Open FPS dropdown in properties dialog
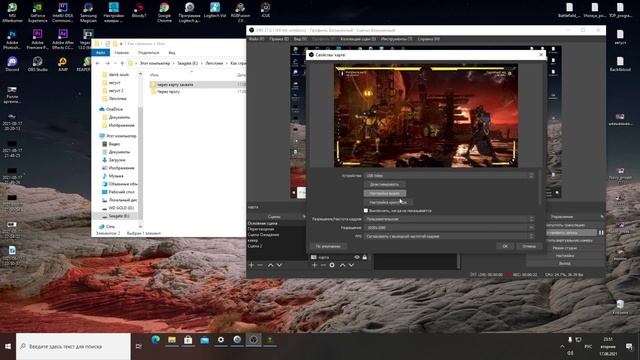This screenshot has width=640, height=360. [x=449, y=236]
